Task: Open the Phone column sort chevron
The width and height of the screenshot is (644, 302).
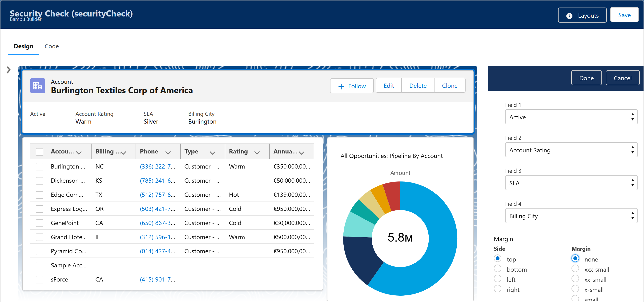Action: point(168,153)
